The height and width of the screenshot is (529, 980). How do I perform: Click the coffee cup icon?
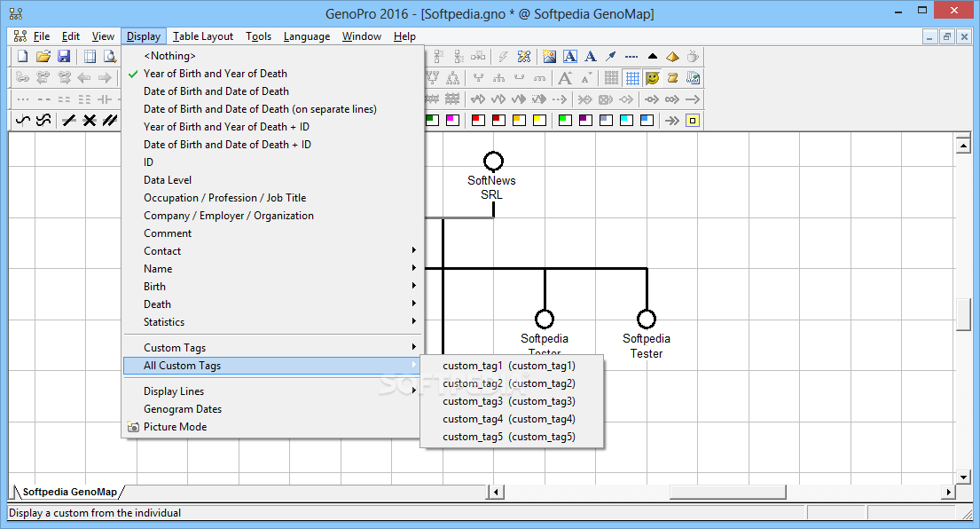pos(693,56)
